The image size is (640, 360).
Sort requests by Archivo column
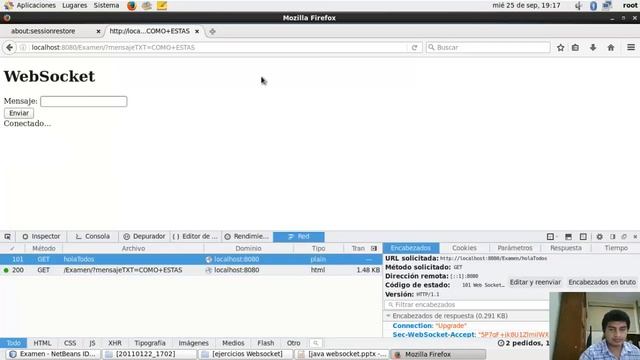pyautogui.click(x=133, y=248)
